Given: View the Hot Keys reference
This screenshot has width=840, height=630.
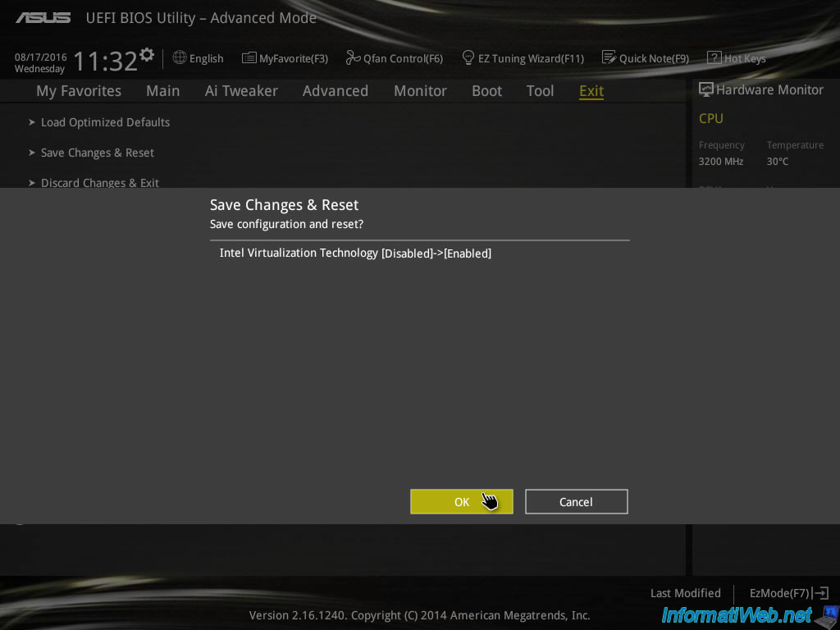Looking at the screenshot, I should (736, 58).
